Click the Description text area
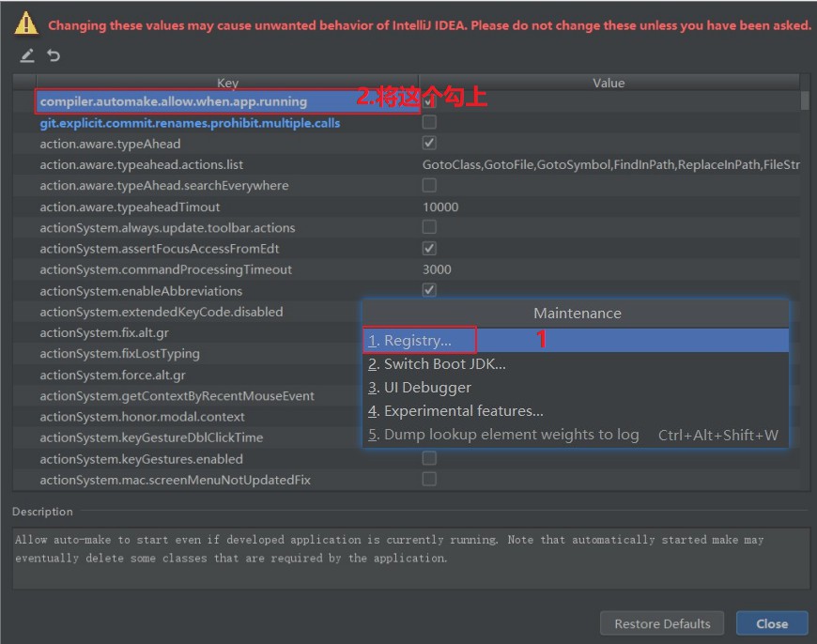 411,558
